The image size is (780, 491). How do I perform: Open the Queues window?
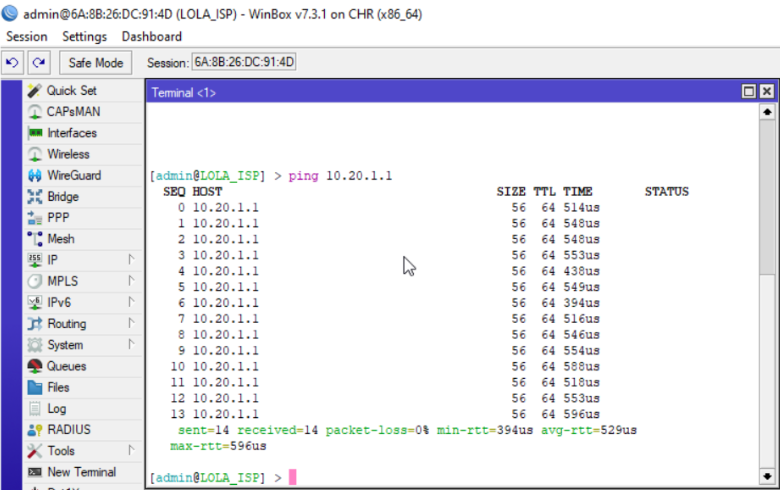coord(66,366)
